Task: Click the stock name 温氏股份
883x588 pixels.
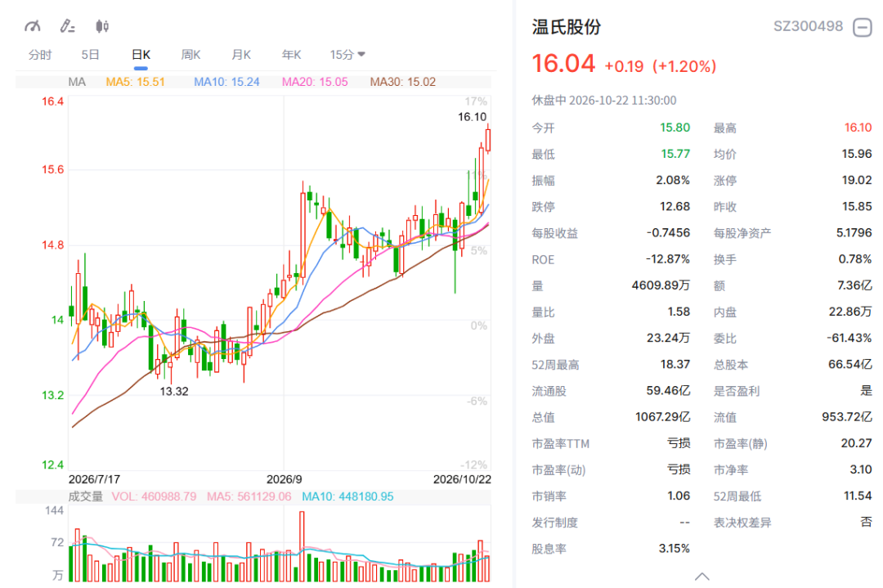Action: 567,26
